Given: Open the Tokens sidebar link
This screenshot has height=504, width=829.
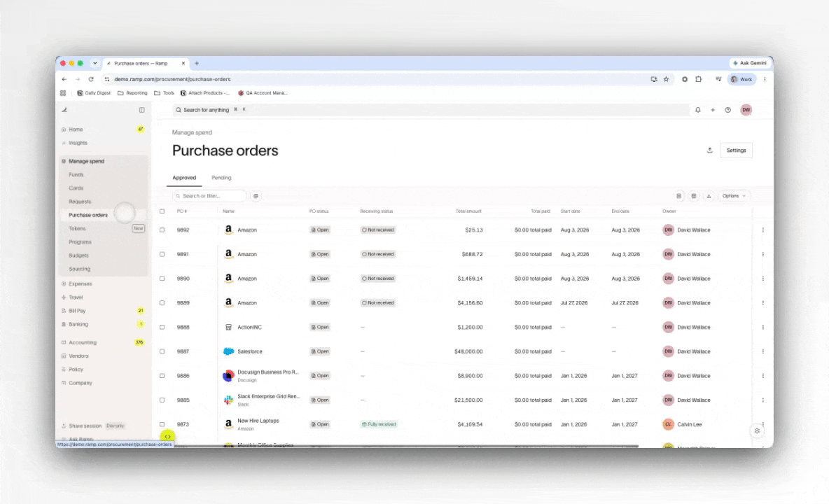Looking at the screenshot, I should point(77,229).
